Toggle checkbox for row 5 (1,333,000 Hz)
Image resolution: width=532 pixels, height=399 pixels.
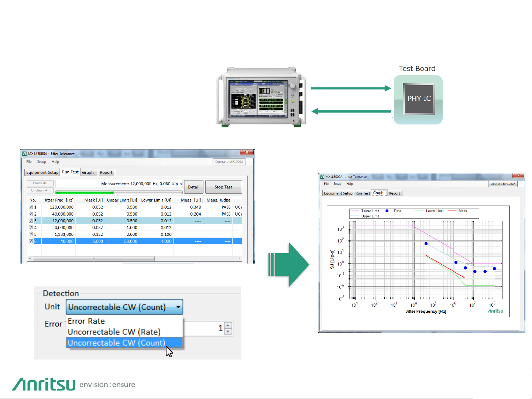point(31,234)
